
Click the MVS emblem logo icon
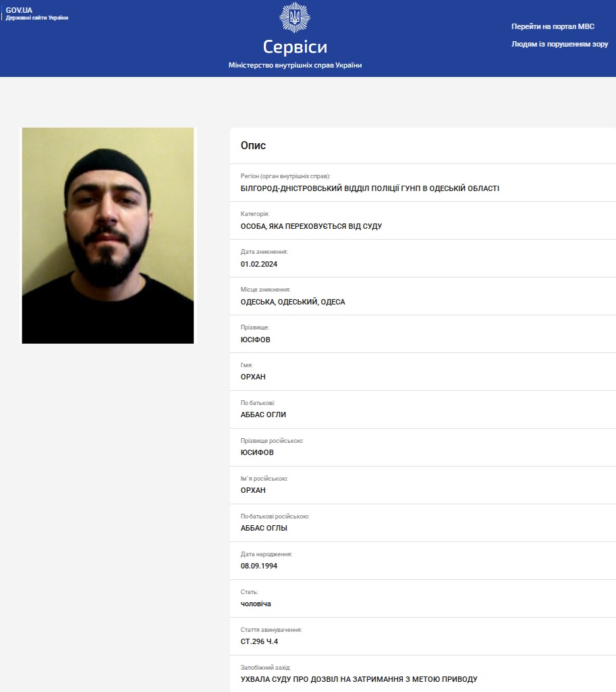click(x=295, y=18)
